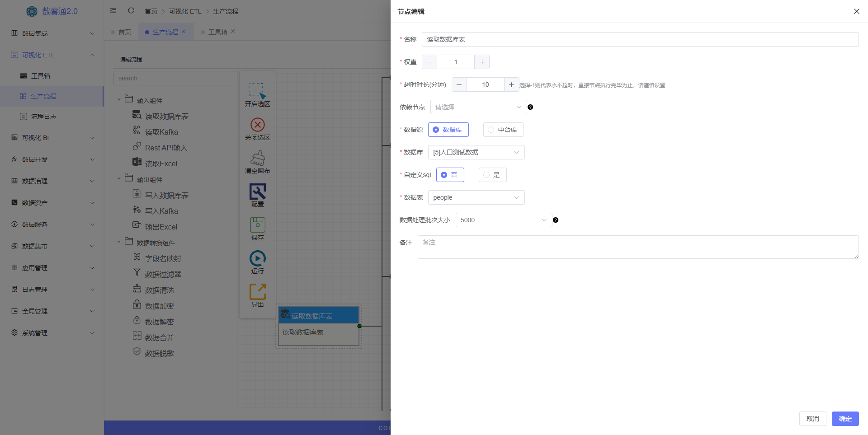Click the help icon next to 数据处理批次大小
This screenshot has width=868, height=435.
click(x=556, y=220)
